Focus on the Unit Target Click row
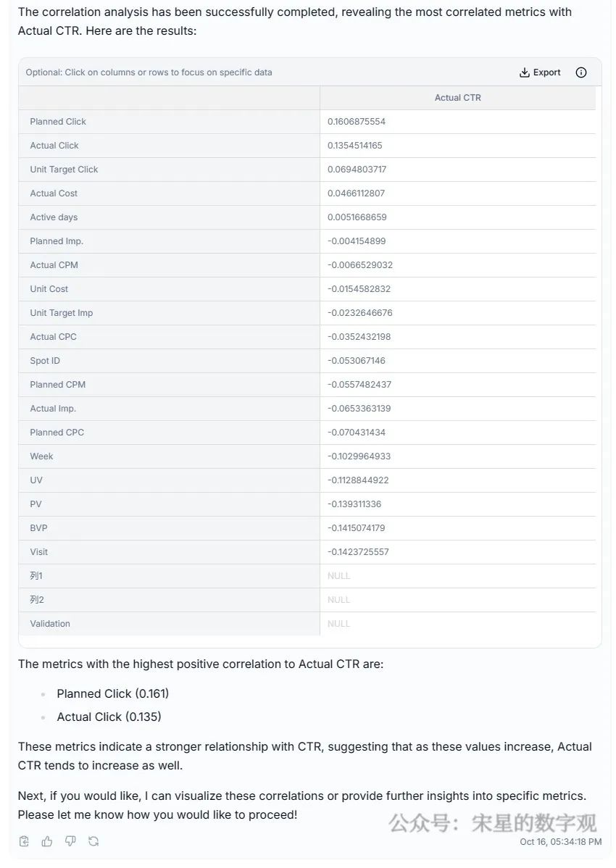 [64, 170]
